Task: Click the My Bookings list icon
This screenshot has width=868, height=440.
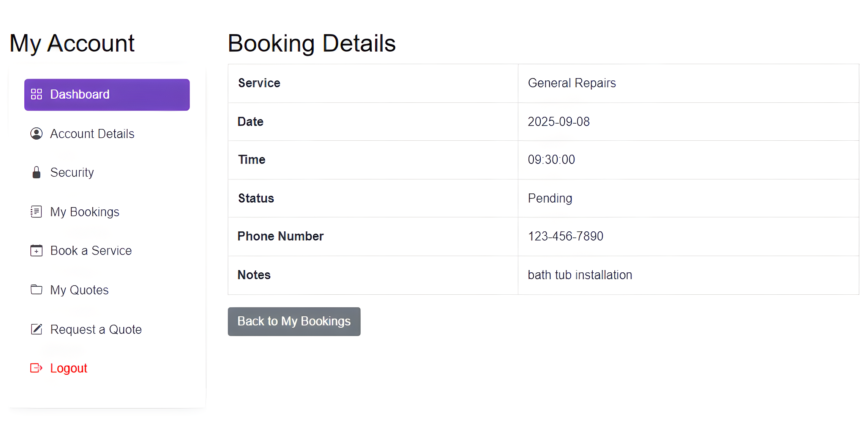Action: coord(36,212)
